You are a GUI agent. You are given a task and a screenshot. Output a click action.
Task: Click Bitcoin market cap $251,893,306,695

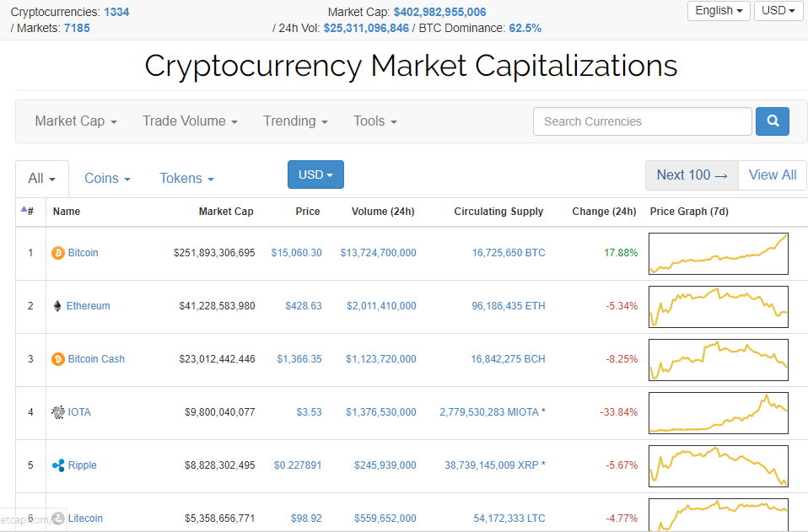point(214,253)
